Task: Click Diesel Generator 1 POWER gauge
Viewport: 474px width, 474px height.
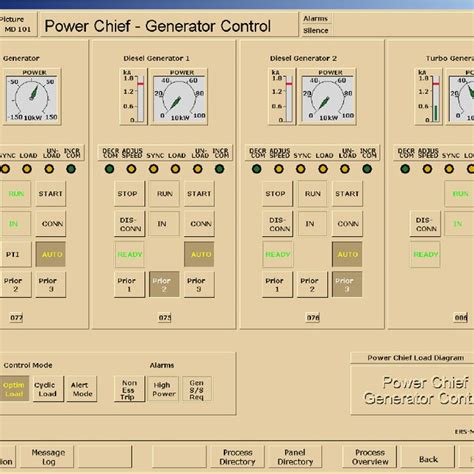Action: tap(179, 97)
